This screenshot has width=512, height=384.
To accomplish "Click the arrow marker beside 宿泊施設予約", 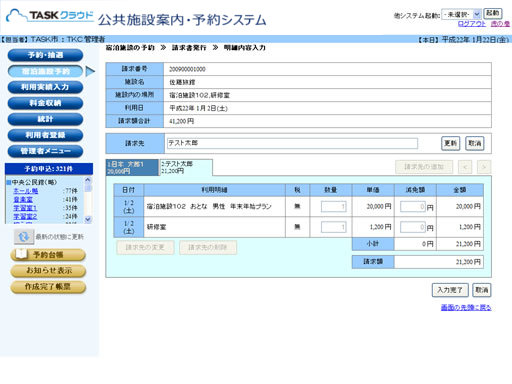I will pyautogui.click(x=90, y=71).
